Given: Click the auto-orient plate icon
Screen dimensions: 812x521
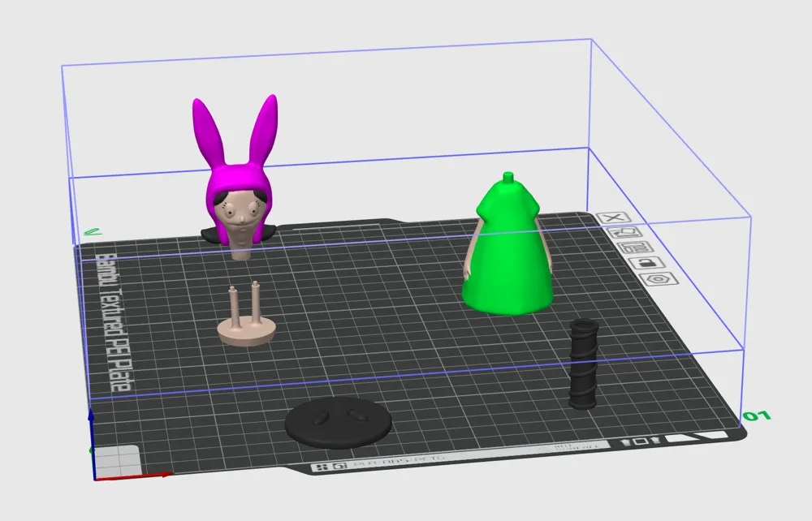Looking at the screenshot, I should [x=625, y=232].
